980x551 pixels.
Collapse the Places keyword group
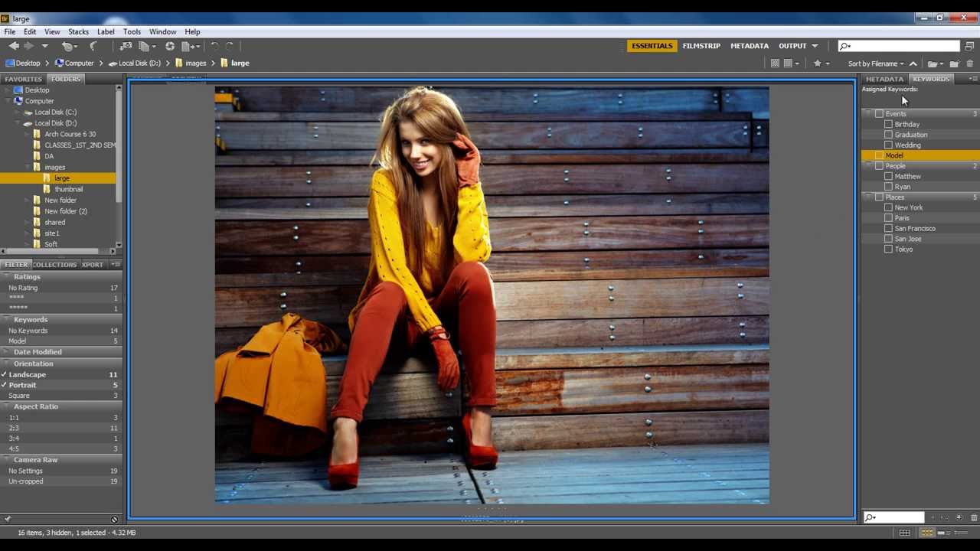point(868,197)
